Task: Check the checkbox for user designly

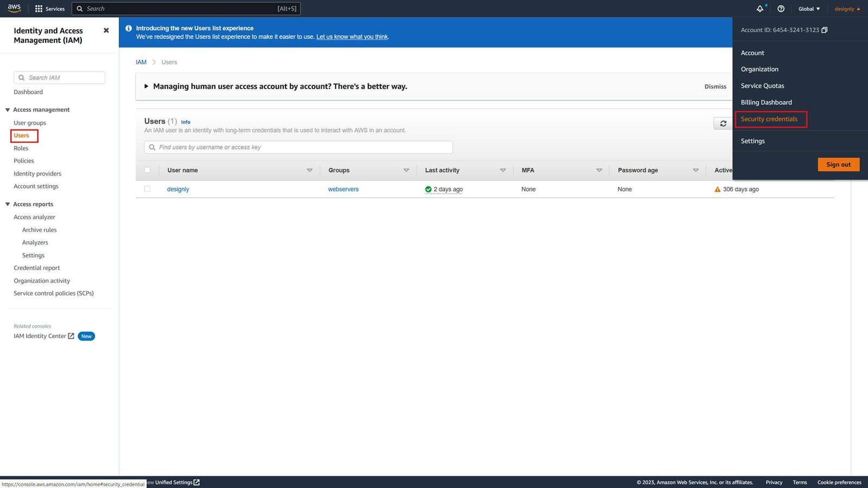Action: 147,189
